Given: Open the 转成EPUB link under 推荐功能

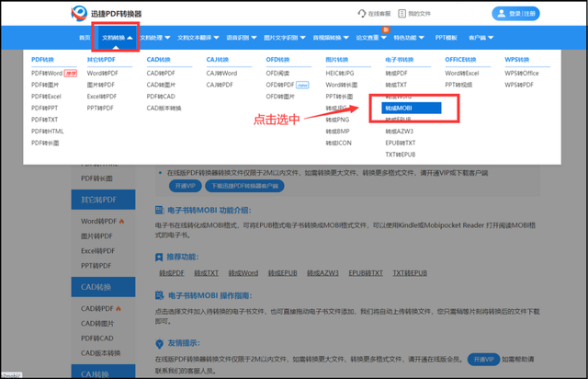Looking at the screenshot, I should click(282, 273).
